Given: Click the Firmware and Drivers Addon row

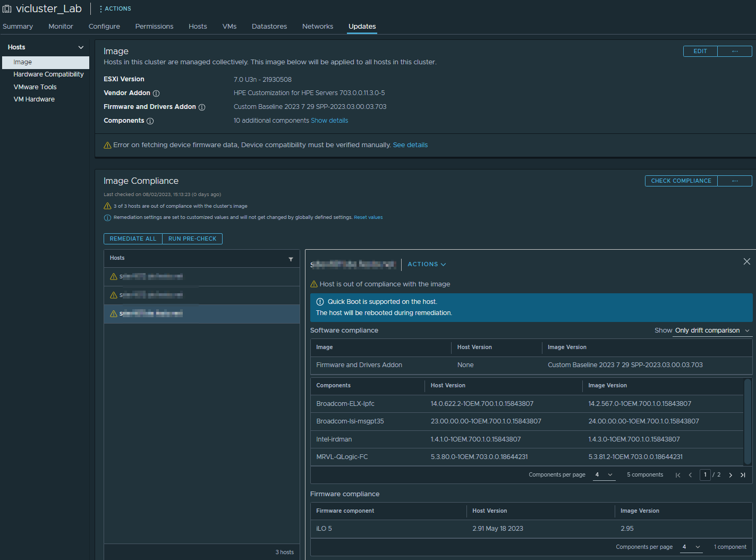Looking at the screenshot, I should (x=531, y=365).
